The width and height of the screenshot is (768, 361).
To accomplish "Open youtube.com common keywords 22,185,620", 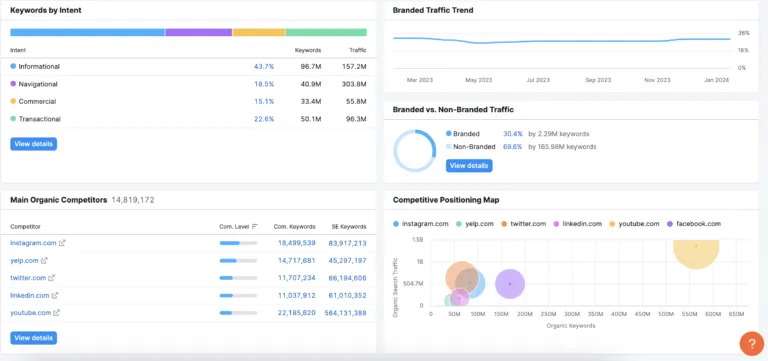I will [297, 313].
